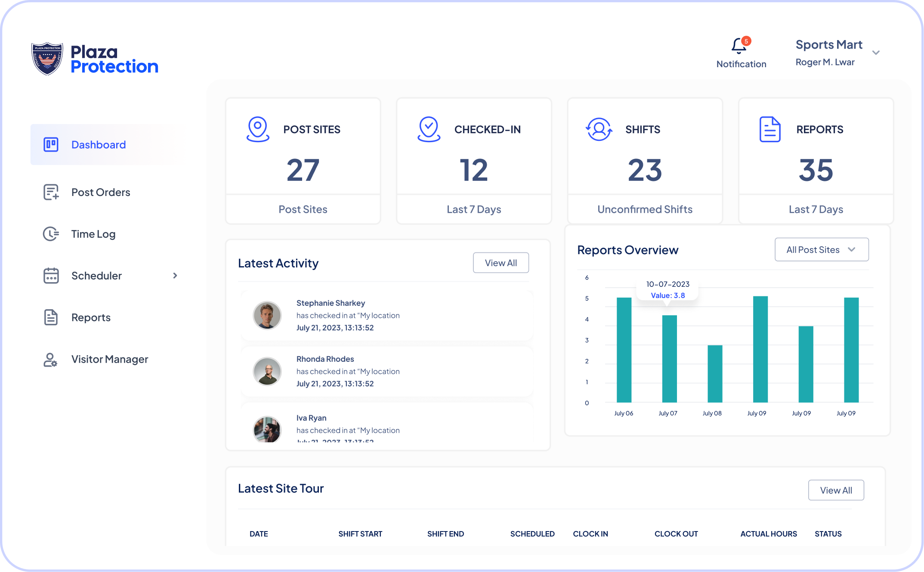Image resolution: width=924 pixels, height=572 pixels.
Task: Click the Time Log clock icon
Action: coord(51,234)
